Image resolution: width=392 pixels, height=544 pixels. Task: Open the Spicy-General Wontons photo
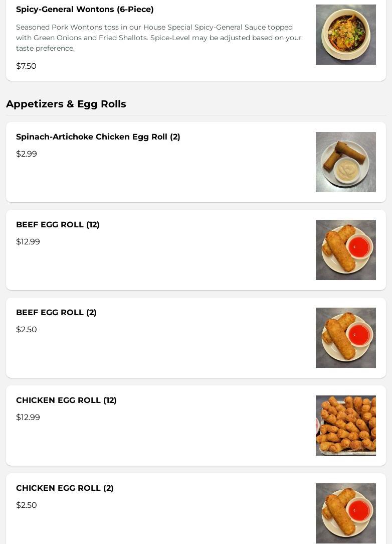345,35
